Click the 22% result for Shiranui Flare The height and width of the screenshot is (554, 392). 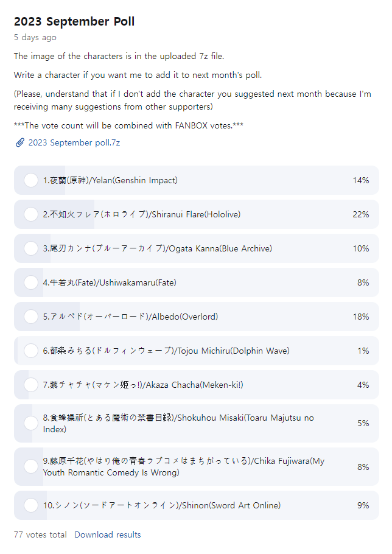[360, 214]
